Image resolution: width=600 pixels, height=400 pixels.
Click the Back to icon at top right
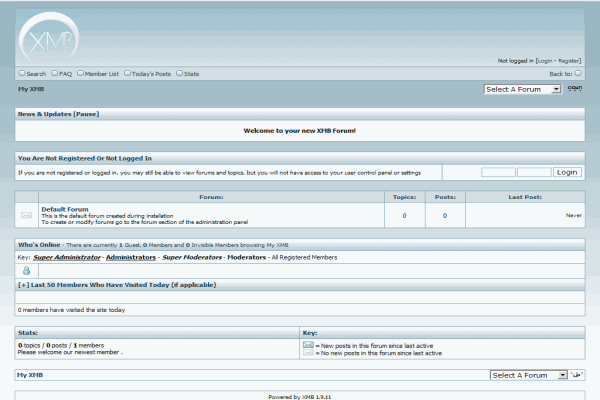tap(578, 73)
